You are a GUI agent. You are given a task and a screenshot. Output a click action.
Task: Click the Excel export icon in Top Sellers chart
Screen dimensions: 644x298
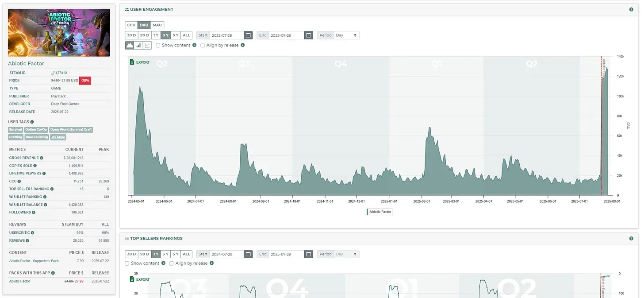[x=132, y=279]
